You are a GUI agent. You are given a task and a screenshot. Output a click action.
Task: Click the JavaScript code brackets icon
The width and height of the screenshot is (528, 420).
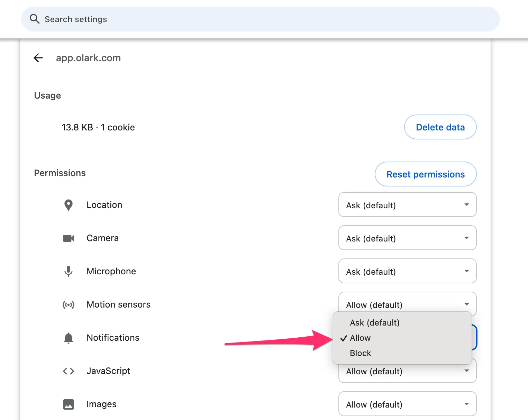tap(69, 371)
